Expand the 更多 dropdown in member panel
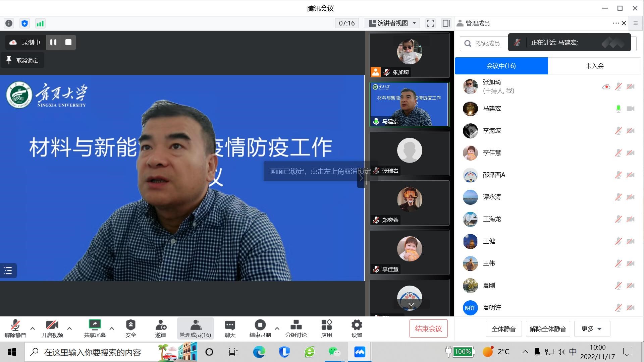 592,329
